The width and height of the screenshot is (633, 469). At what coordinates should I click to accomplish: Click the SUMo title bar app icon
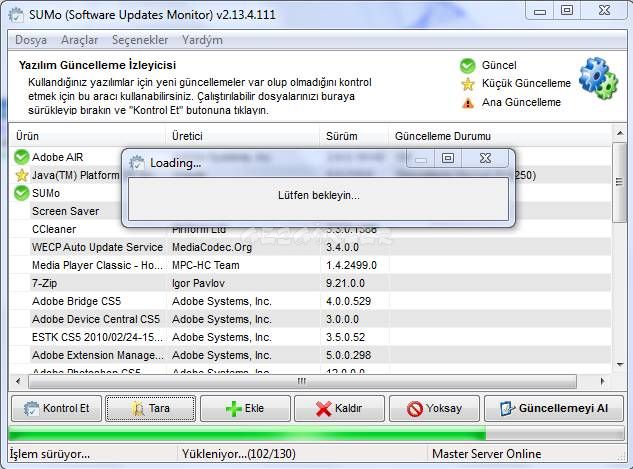tap(17, 15)
